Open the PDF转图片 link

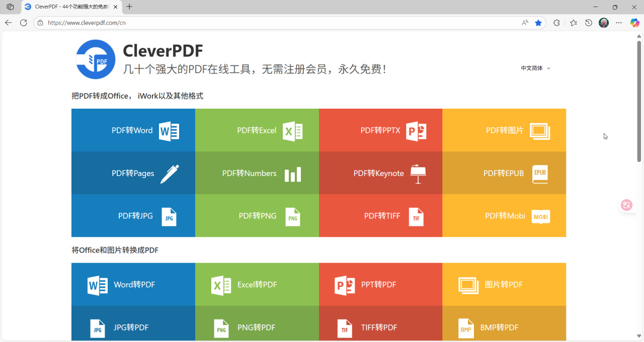pos(504,130)
